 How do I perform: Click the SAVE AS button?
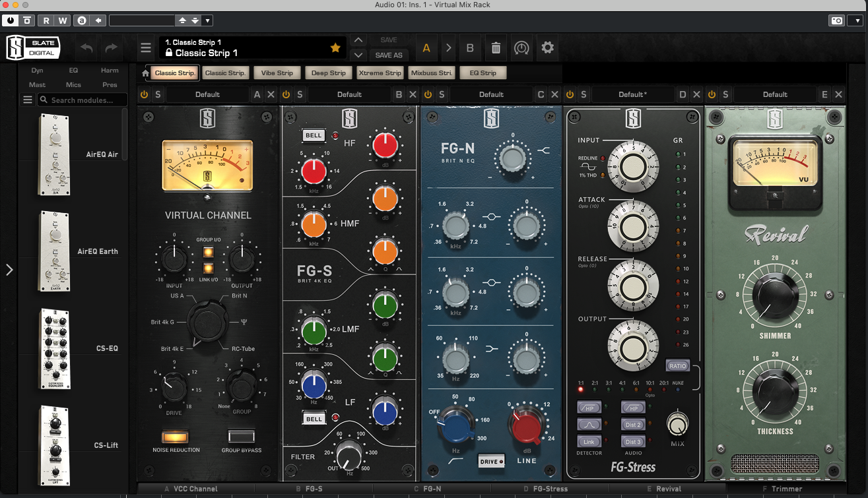tap(389, 55)
